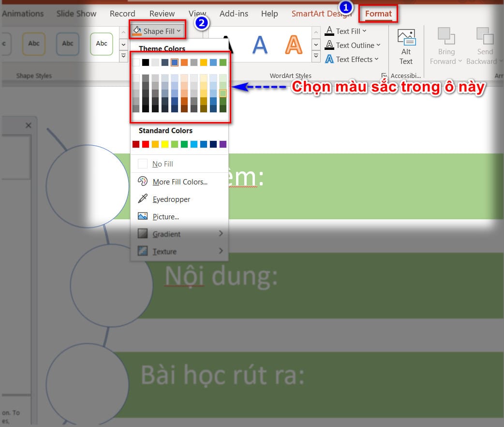Image resolution: width=504 pixels, height=427 pixels.
Task: Click the "Bài học rút ra:" SmartArt text
Action: click(x=222, y=375)
